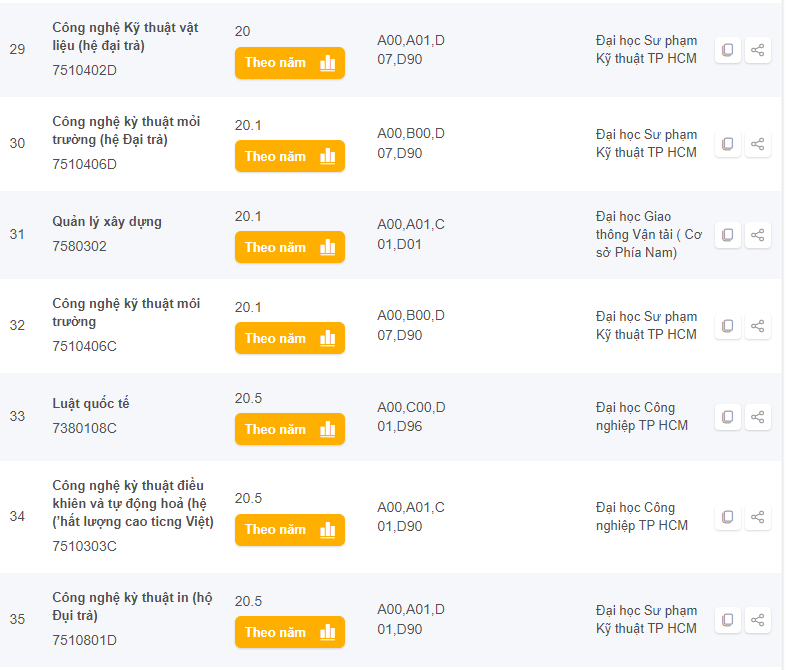Click Theo năm button for code 7510303C
786x670 pixels.
coord(290,530)
